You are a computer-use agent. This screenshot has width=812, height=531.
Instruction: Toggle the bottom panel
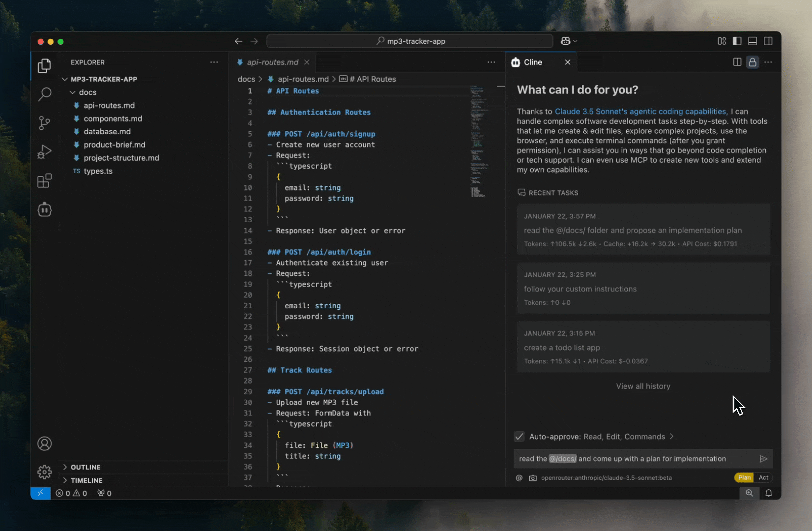pos(753,41)
